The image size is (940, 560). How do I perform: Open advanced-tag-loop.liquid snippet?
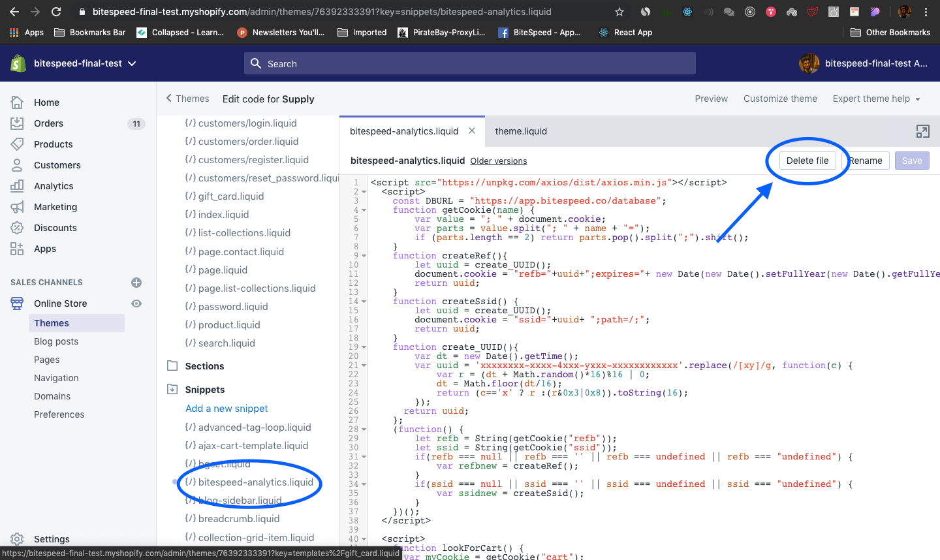point(255,428)
